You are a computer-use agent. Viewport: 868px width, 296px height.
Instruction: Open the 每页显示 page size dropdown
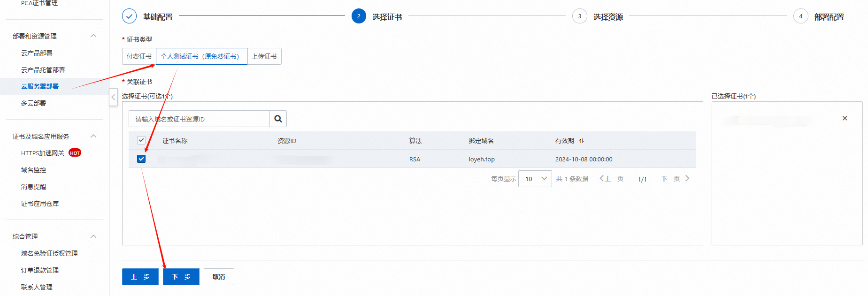[535, 179]
